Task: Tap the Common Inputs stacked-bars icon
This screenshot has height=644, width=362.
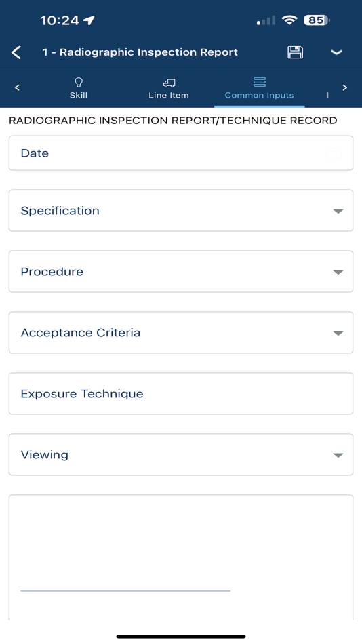Action: coord(259,82)
